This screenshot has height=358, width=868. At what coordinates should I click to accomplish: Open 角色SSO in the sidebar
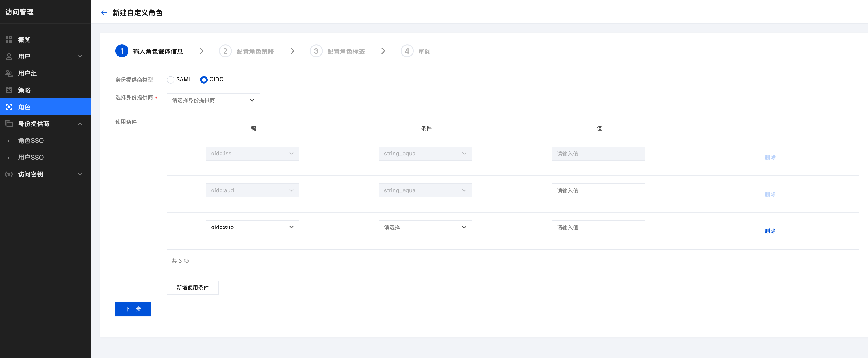click(x=31, y=141)
